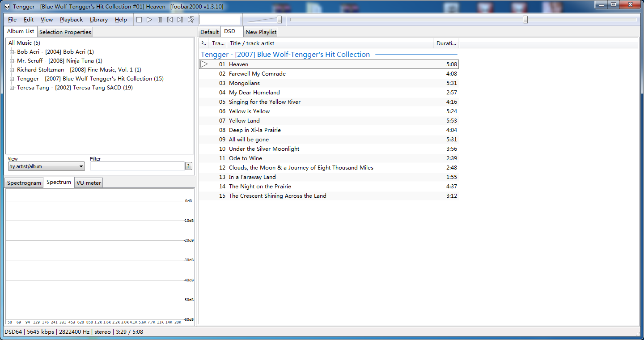Pause the current track

[160, 20]
